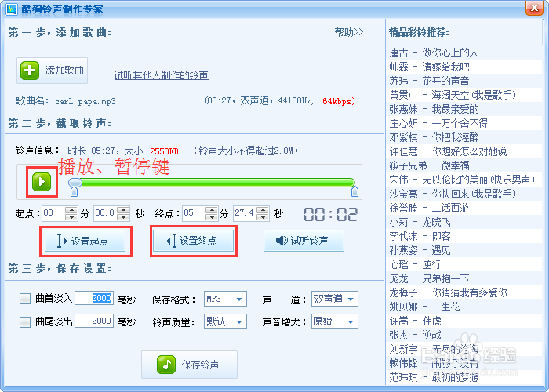Enable the 曲尾淡出 checkbox
The image size is (549, 392).
[x=25, y=321]
